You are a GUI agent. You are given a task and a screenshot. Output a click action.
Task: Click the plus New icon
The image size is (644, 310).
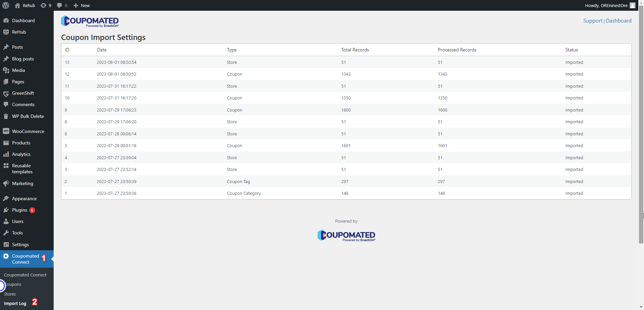point(76,5)
